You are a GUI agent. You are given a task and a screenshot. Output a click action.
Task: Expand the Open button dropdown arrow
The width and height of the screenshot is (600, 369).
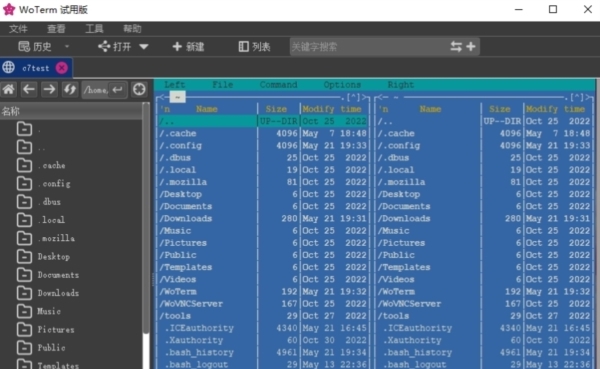(x=144, y=47)
